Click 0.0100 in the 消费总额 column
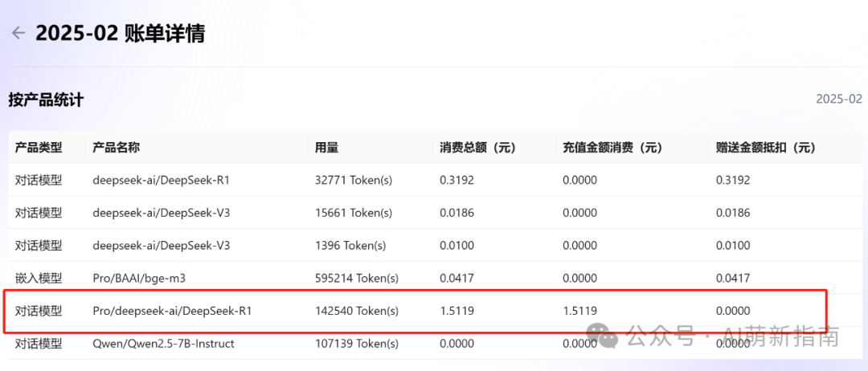The image size is (868, 371). tap(457, 246)
